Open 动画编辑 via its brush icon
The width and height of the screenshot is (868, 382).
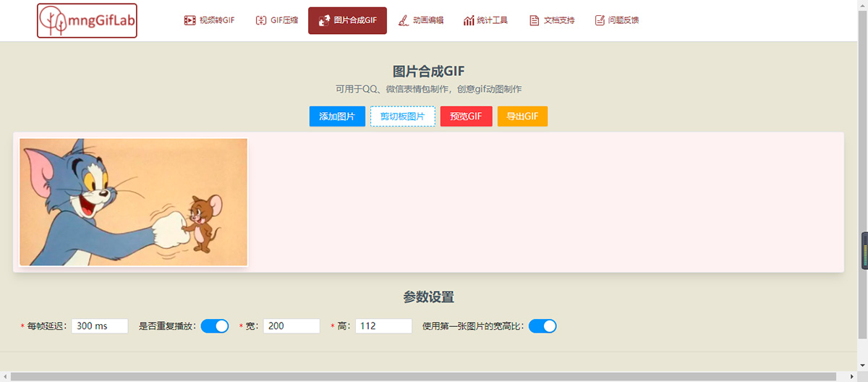[404, 20]
